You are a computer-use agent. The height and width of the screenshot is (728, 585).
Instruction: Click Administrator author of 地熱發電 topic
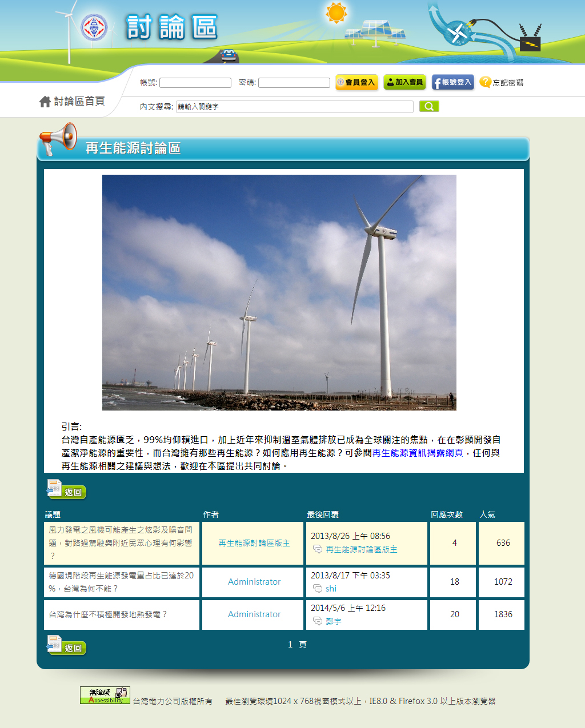coord(254,614)
